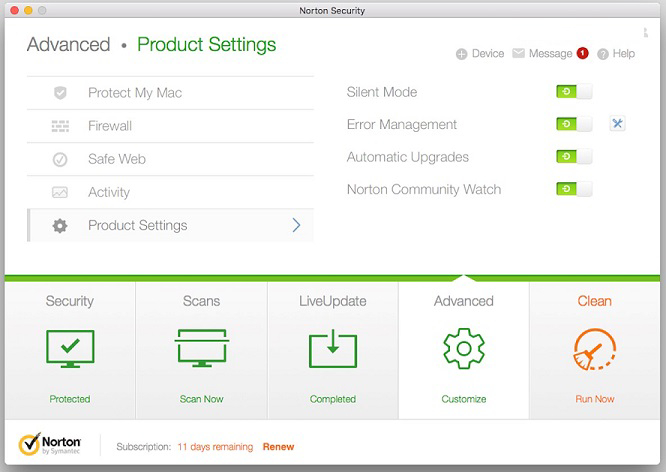
Task: Minimize the window with yellow button
Action: (28, 10)
